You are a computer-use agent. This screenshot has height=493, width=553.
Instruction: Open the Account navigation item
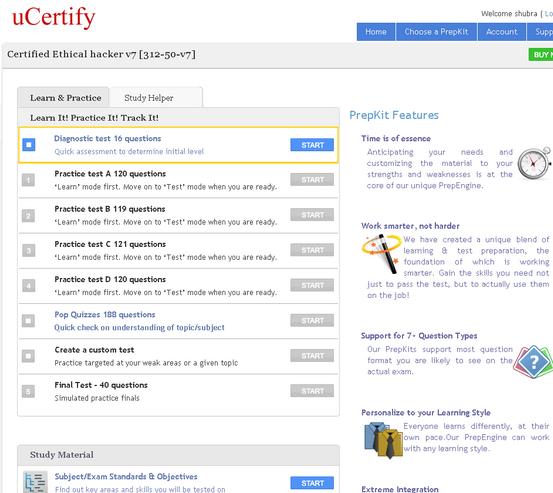[x=502, y=32]
